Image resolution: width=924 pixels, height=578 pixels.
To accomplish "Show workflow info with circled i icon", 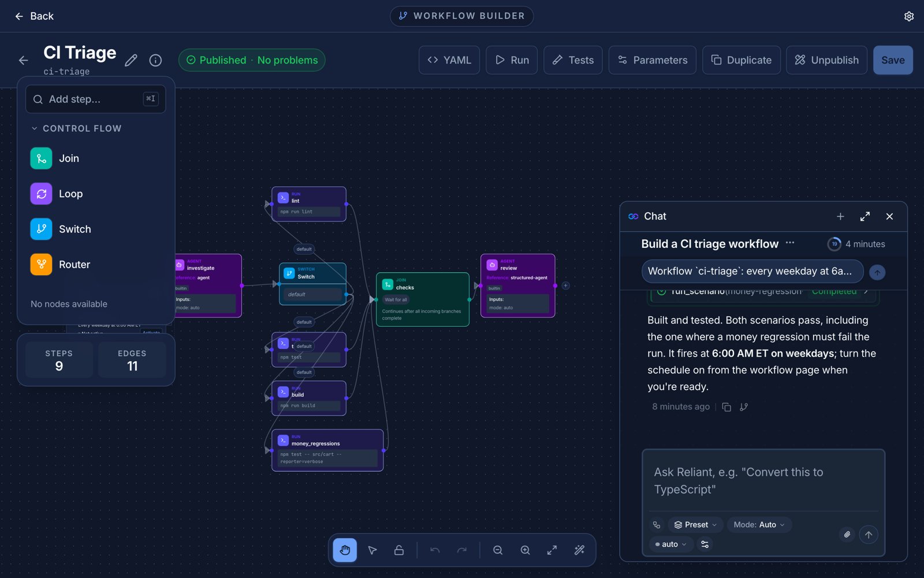I will [x=155, y=60].
